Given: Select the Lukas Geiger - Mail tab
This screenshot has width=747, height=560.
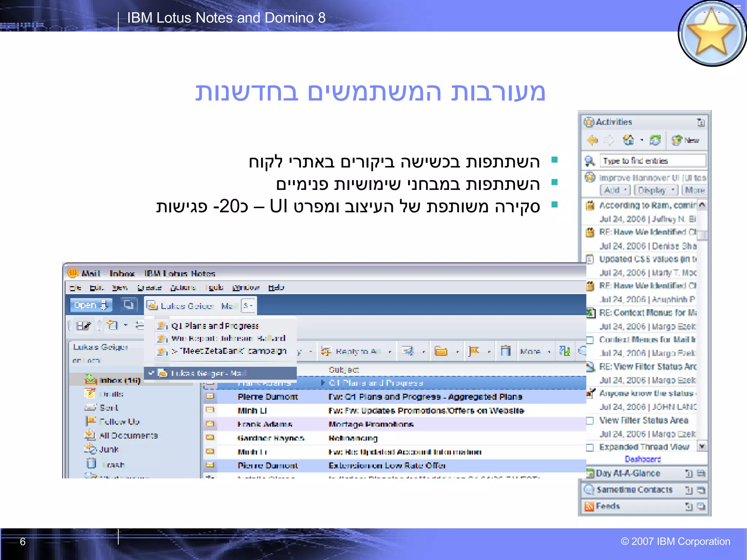Looking at the screenshot, I should 200,306.
